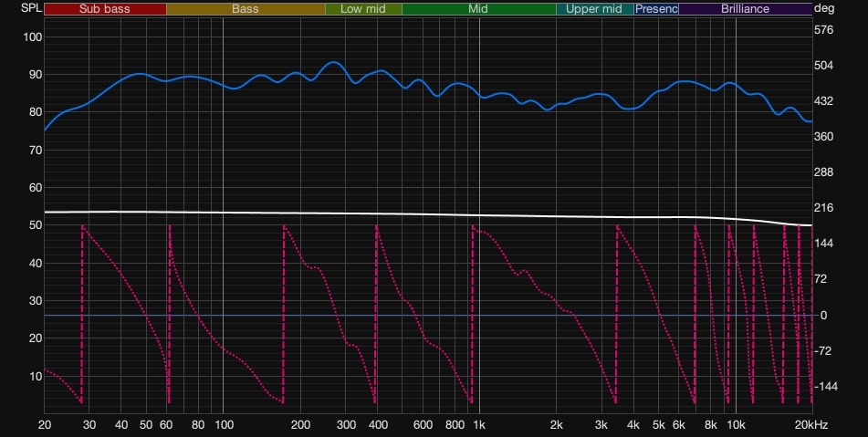The height and width of the screenshot is (437, 868).
Task: Click the 50 SPL axis value
Action: [36, 225]
